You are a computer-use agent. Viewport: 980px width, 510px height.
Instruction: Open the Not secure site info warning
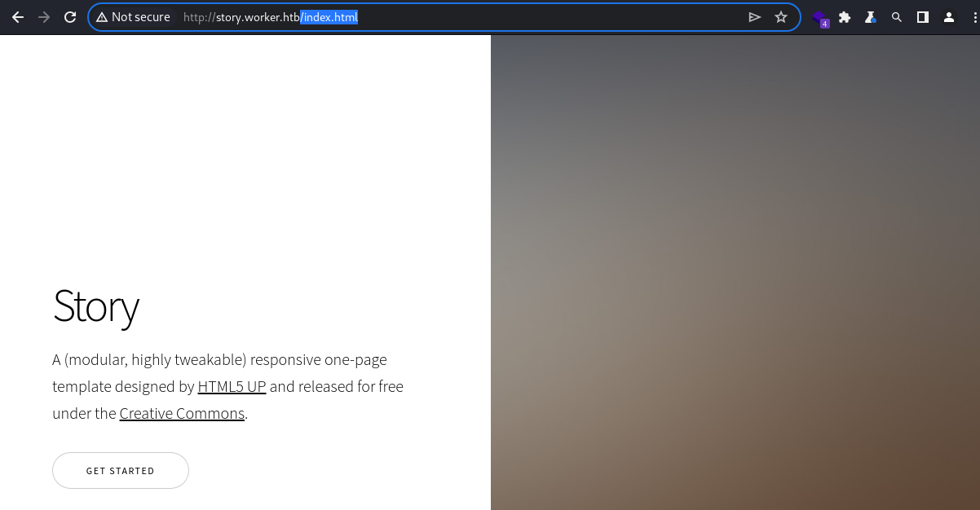click(x=133, y=17)
